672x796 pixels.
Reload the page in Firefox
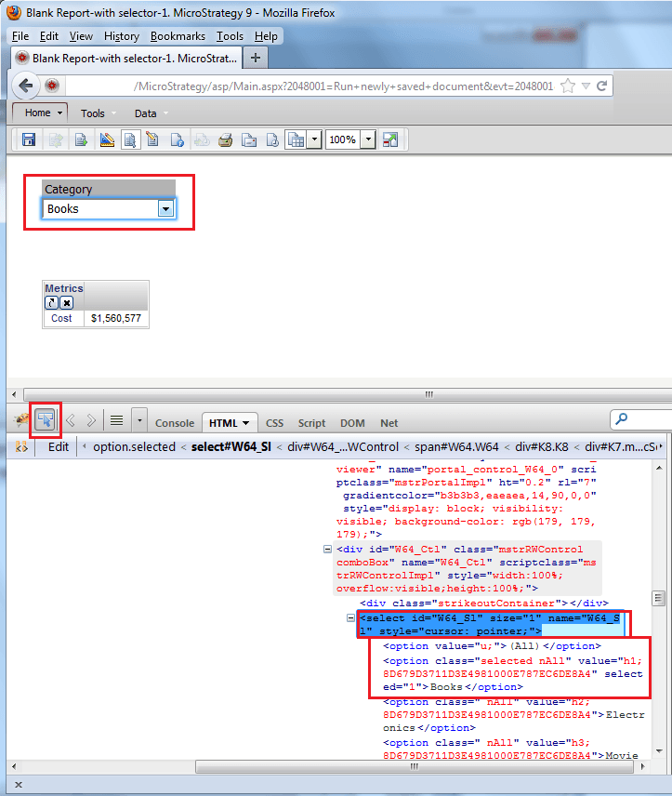click(602, 86)
